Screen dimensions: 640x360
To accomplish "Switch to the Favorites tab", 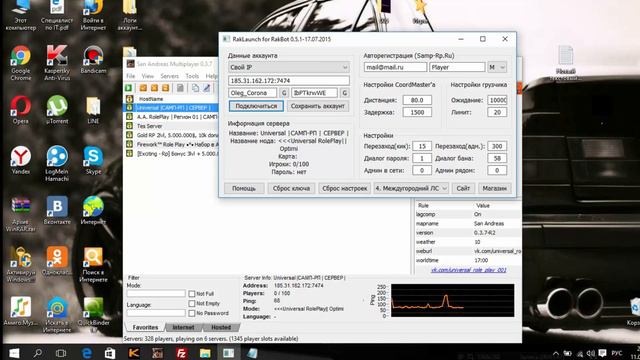I will (145, 327).
